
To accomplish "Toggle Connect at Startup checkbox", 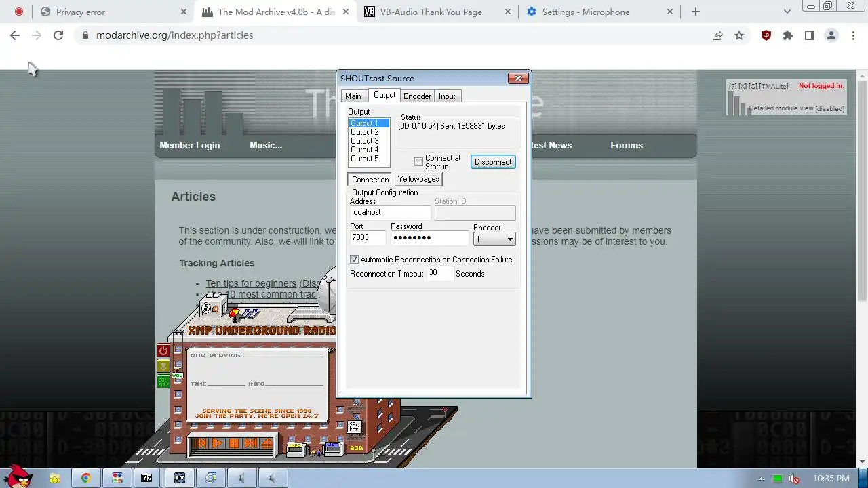I will (x=418, y=161).
